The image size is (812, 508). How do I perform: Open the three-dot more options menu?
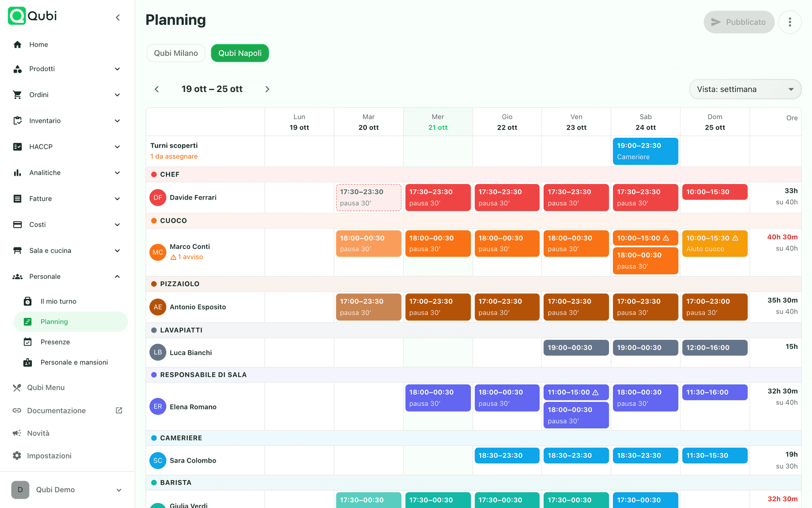[x=790, y=22]
